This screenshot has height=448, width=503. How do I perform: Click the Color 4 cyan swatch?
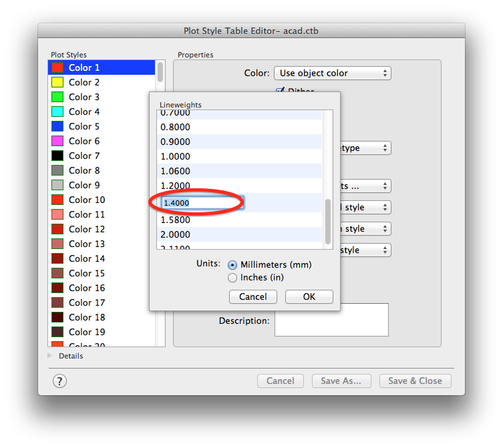(x=57, y=111)
